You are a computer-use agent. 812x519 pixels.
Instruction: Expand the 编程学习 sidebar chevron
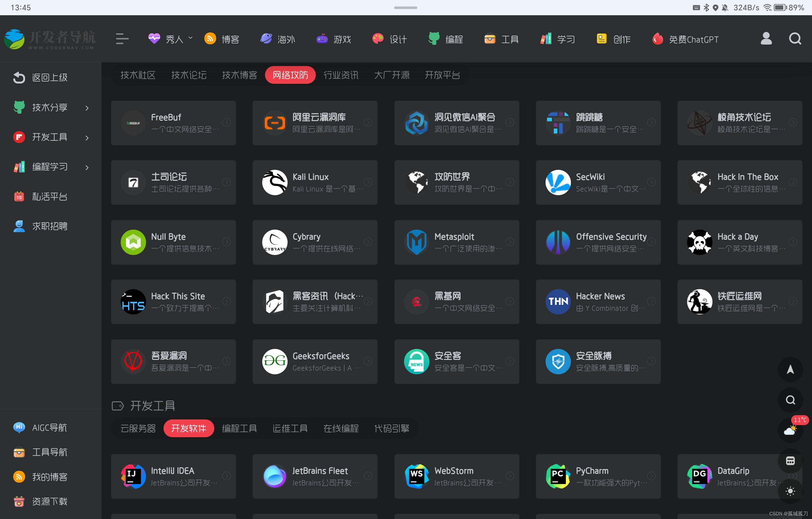87,167
